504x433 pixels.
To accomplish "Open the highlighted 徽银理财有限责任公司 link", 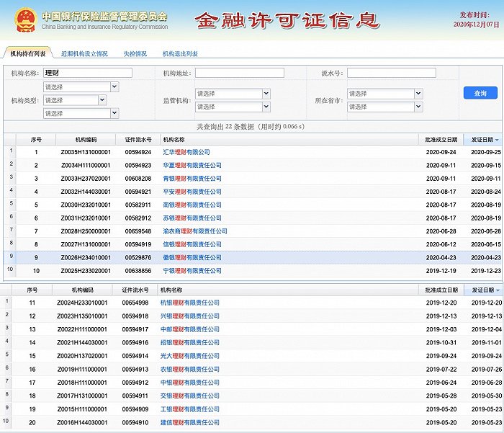I will pos(192,258).
